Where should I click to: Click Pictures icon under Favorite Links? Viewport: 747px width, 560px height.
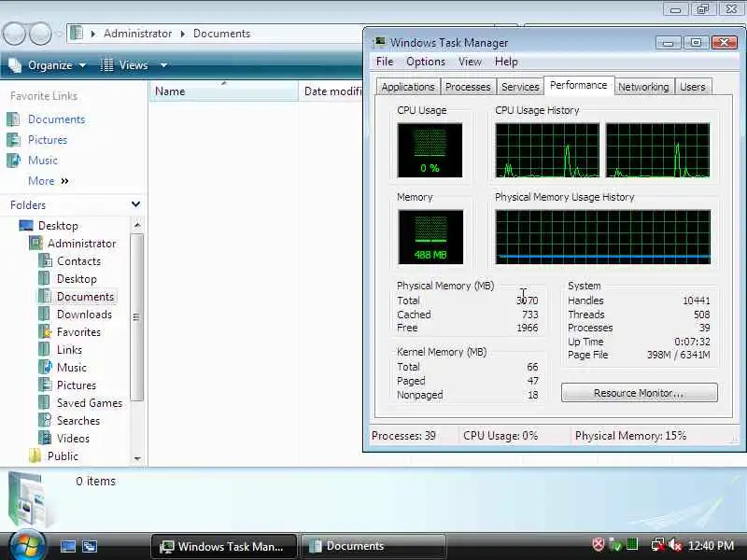click(x=13, y=139)
